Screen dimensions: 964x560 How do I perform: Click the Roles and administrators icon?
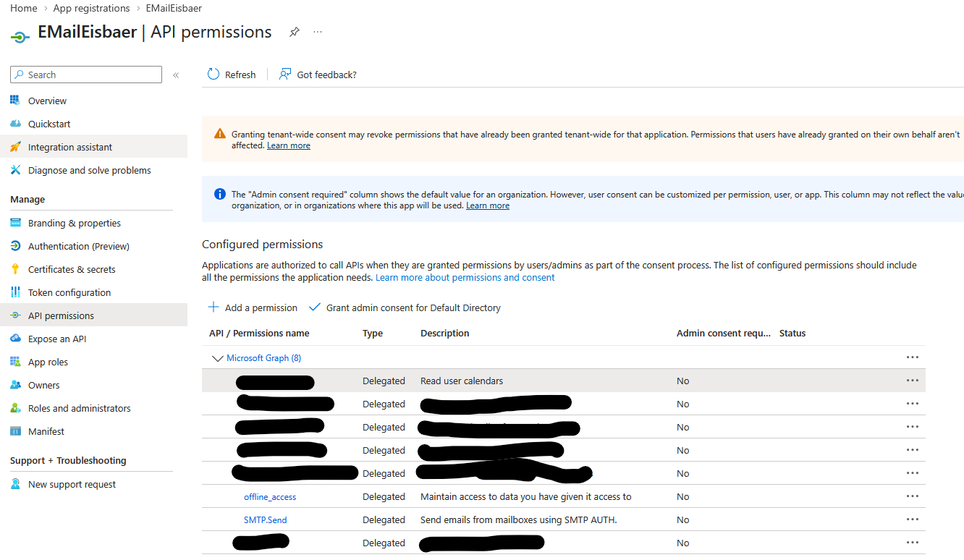click(x=15, y=408)
